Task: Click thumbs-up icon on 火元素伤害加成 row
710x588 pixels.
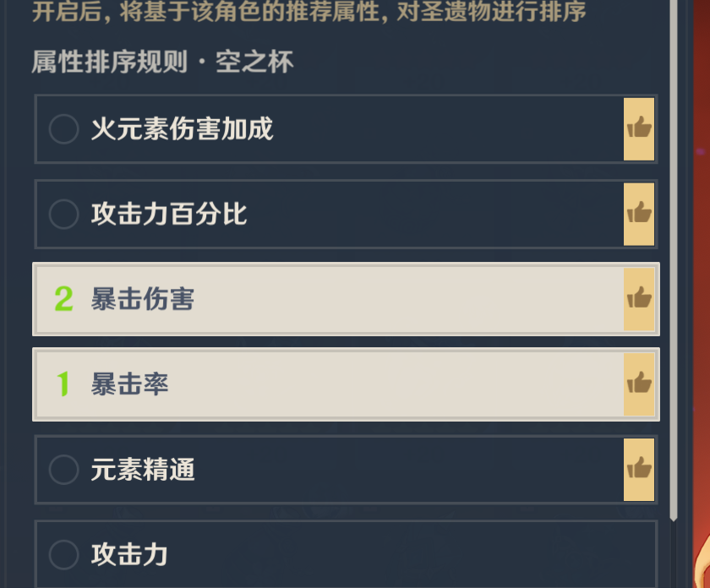Action: [639, 128]
